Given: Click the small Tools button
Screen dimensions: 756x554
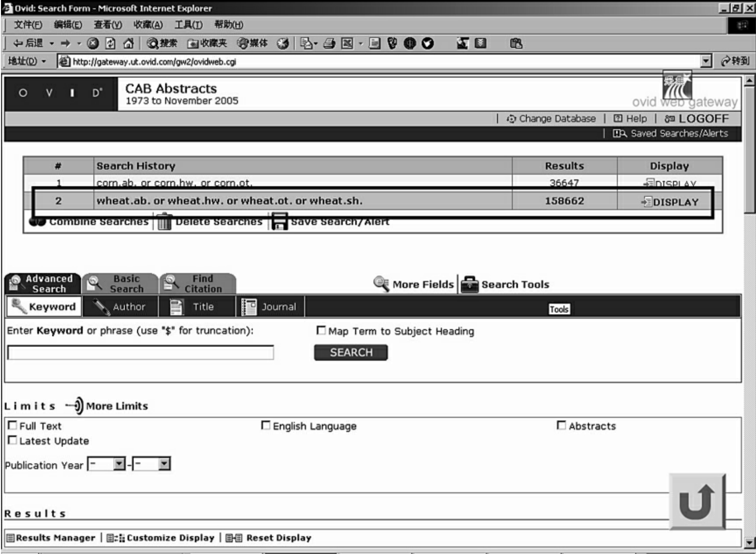Looking at the screenshot, I should (559, 309).
